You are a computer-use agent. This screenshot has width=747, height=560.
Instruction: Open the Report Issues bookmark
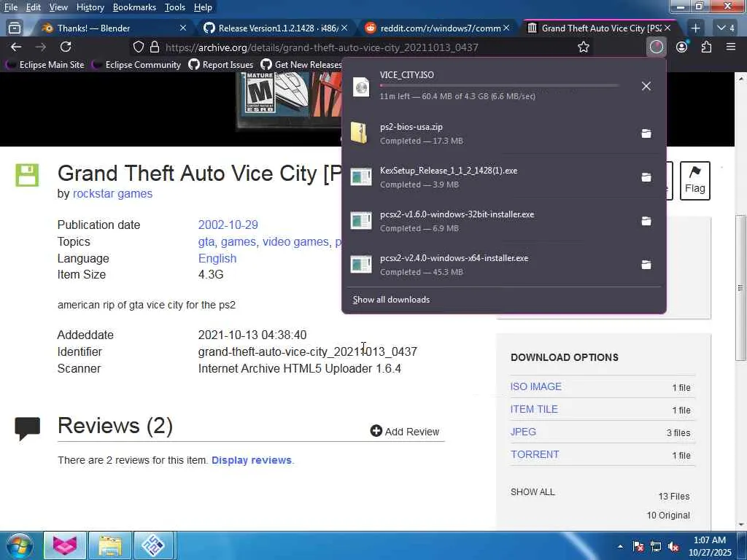coord(220,65)
